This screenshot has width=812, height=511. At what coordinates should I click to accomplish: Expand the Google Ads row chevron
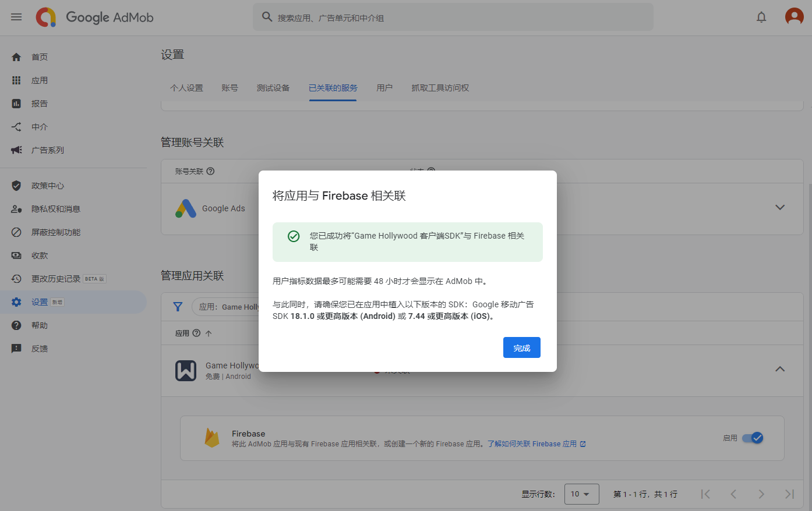[x=780, y=207]
